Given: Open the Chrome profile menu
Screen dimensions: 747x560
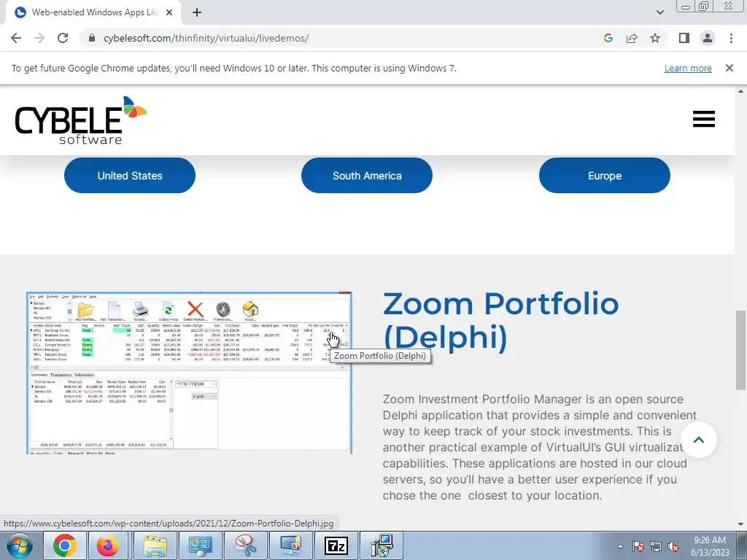Looking at the screenshot, I should coord(708,38).
